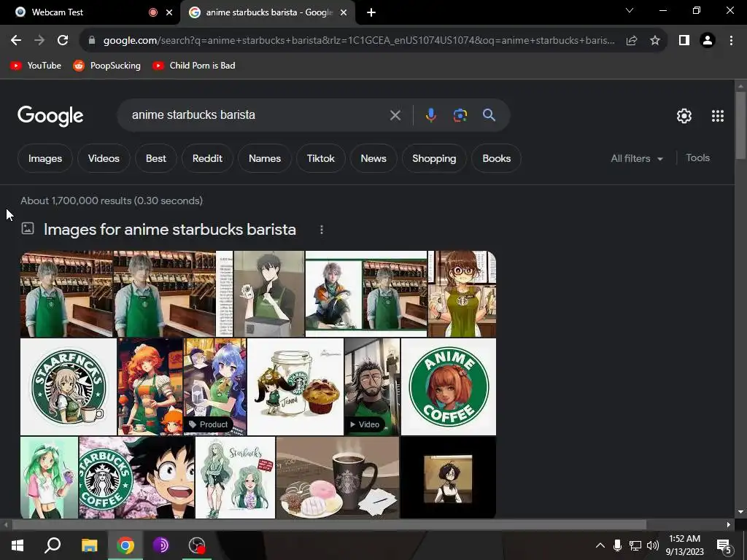Open the thumbnail labeled Video

[372, 386]
